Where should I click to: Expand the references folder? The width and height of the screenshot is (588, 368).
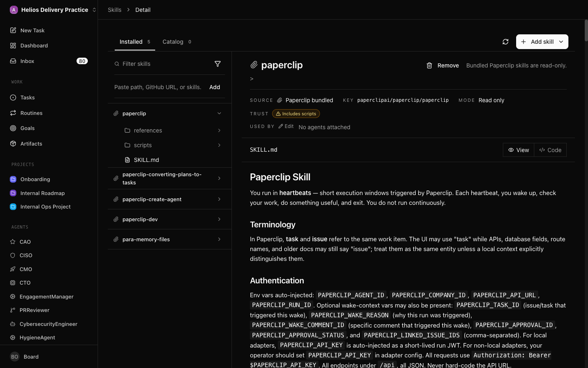pyautogui.click(x=219, y=130)
